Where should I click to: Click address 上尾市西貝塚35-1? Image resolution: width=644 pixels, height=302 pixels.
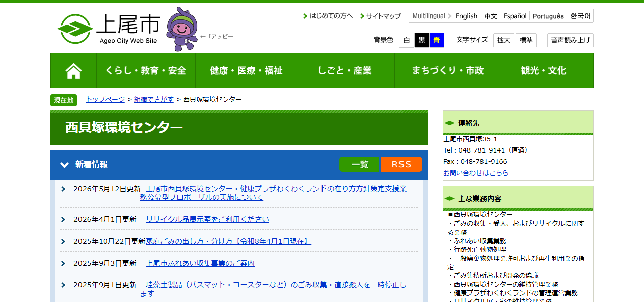point(470,139)
